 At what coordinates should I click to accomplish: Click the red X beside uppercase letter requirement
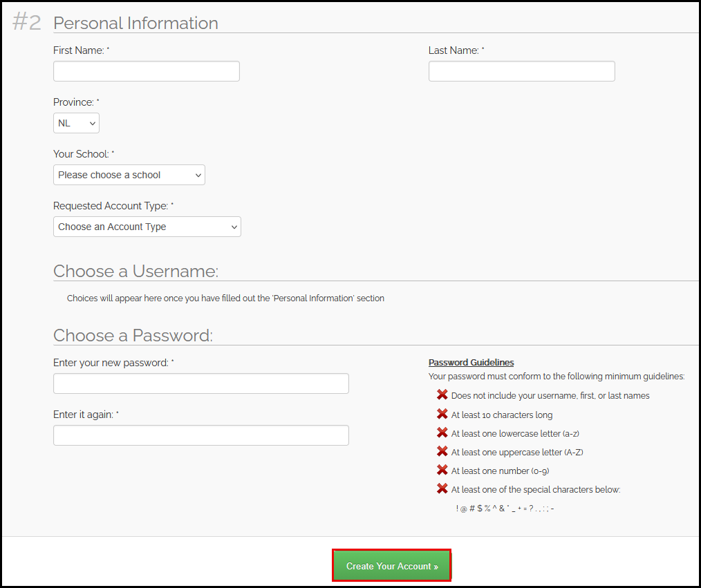click(x=441, y=451)
